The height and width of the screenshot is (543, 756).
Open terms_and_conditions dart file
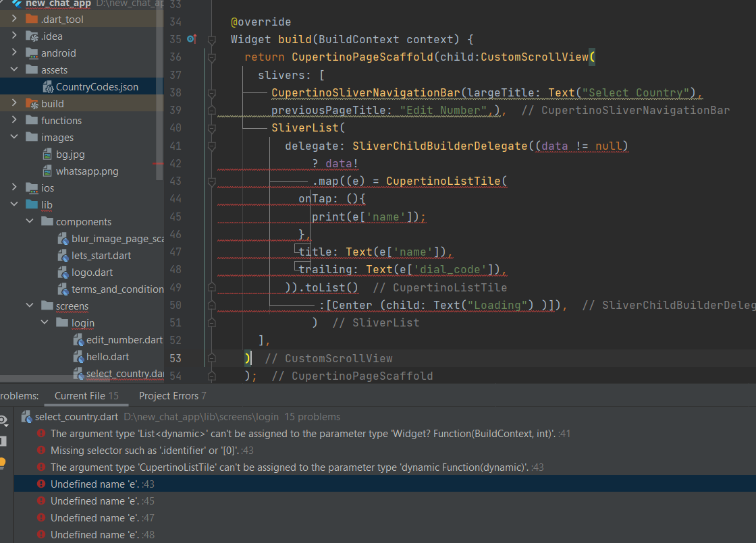[117, 289]
